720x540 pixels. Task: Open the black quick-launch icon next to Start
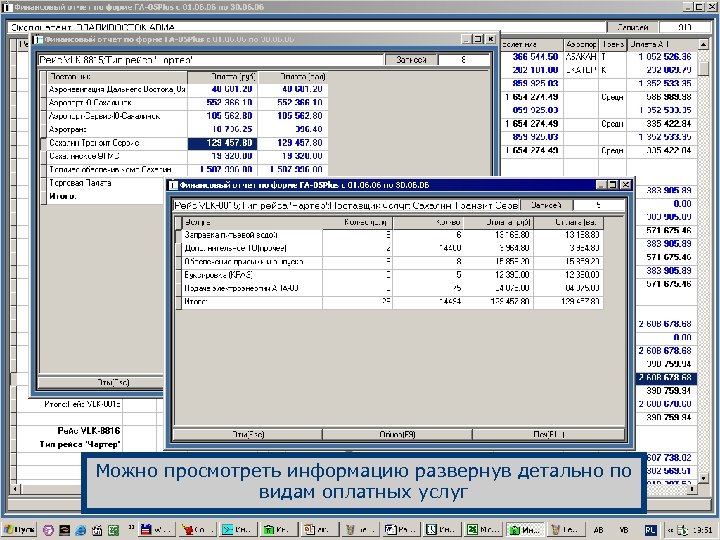[x=64, y=530]
